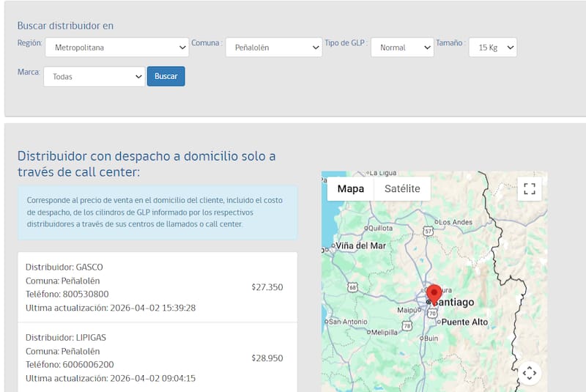586x392 pixels.
Task: Switch the map to the Mapa view
Action: (x=351, y=189)
